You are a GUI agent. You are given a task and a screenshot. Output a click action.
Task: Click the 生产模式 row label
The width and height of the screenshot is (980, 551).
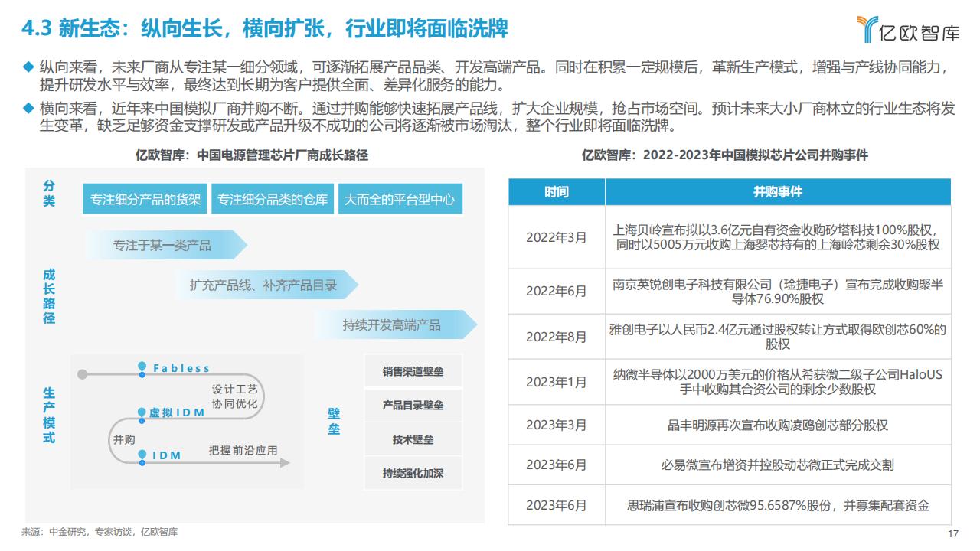coord(49,415)
